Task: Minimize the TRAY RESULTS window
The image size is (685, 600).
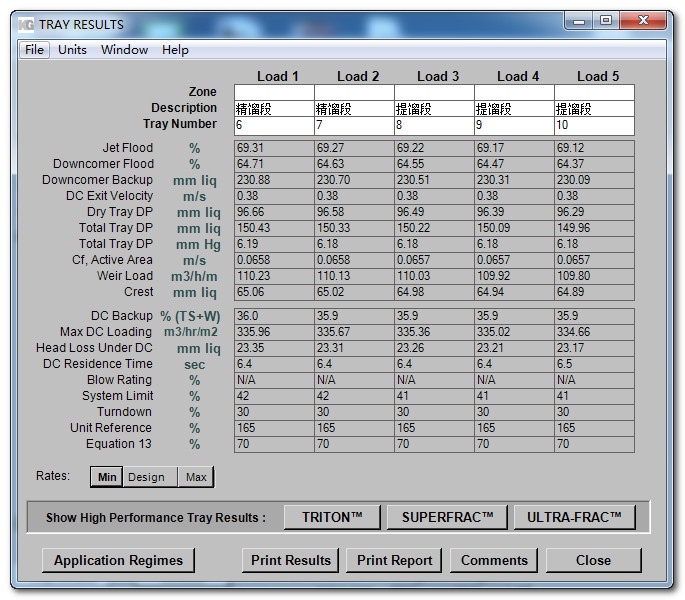Action: pyautogui.click(x=579, y=21)
